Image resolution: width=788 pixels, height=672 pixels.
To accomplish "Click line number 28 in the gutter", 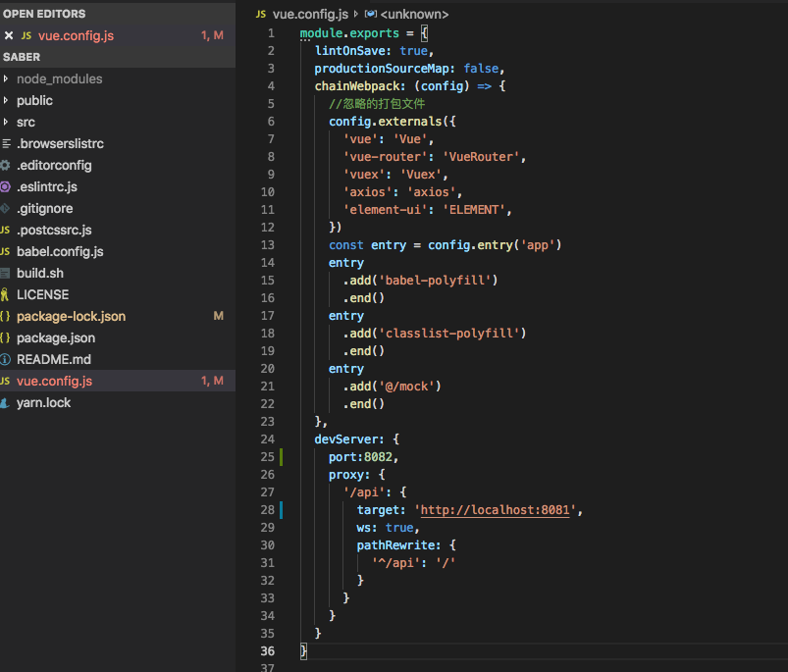I will (x=267, y=510).
